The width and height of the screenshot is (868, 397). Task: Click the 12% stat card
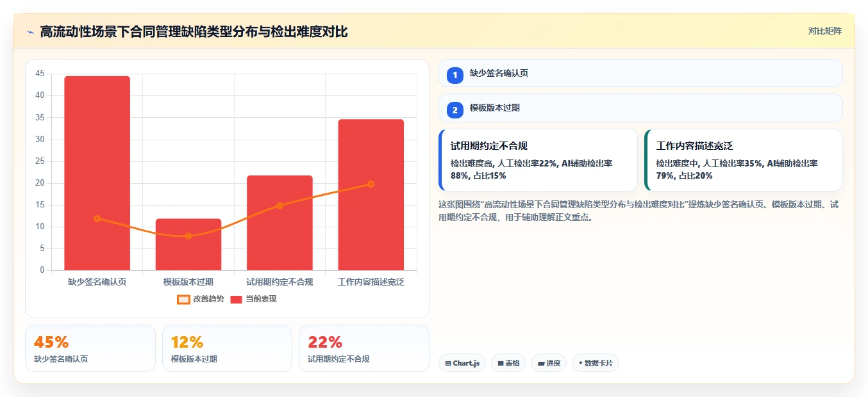[x=227, y=348]
